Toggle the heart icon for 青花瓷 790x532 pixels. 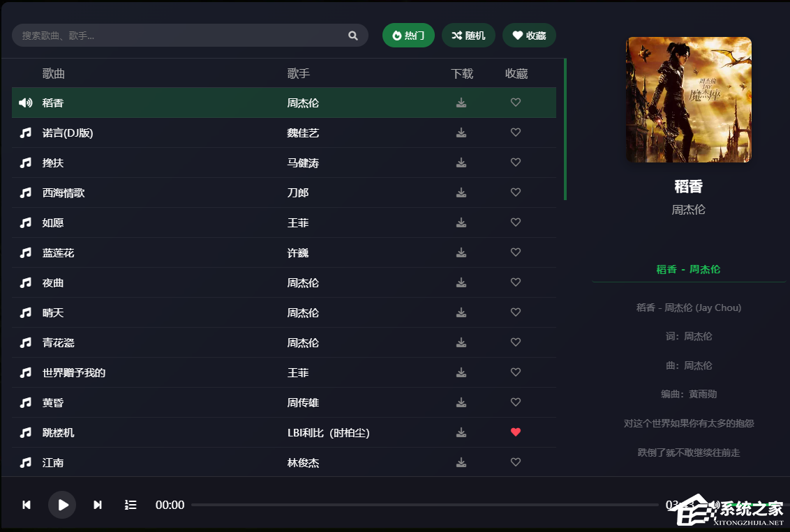click(x=515, y=342)
